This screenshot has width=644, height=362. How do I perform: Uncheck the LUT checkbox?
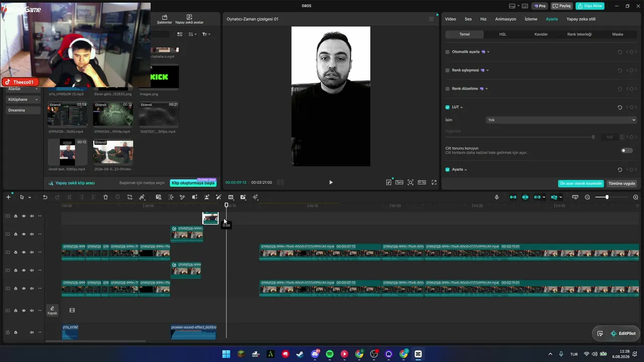[x=447, y=107]
